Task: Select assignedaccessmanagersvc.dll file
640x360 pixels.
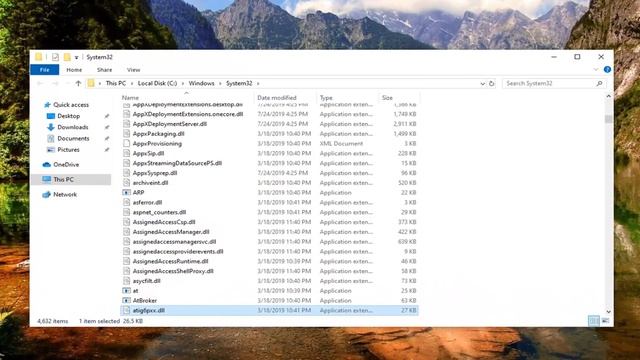Action: [x=174, y=242]
